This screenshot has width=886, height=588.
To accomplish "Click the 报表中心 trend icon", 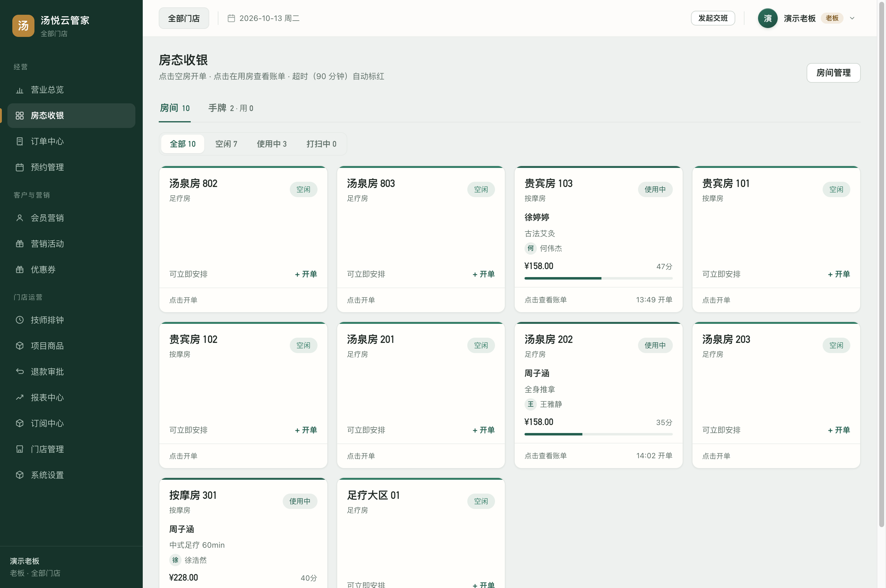I will click(19, 398).
